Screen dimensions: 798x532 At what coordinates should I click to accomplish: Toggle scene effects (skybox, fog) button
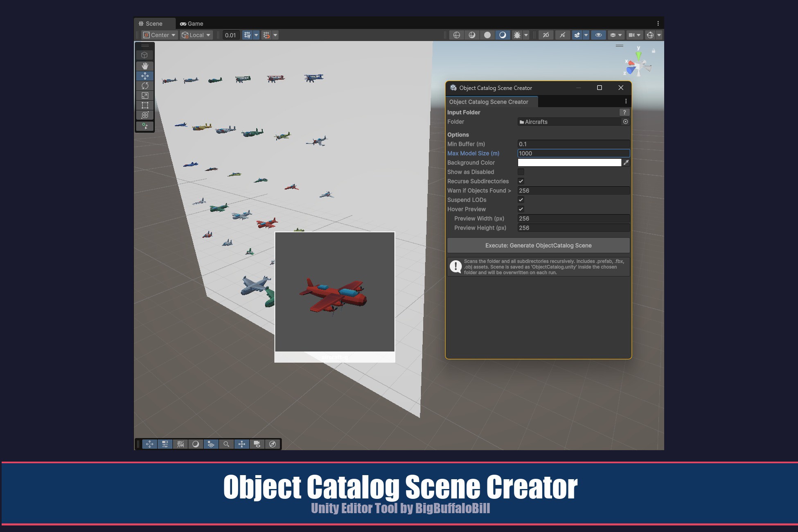click(577, 35)
